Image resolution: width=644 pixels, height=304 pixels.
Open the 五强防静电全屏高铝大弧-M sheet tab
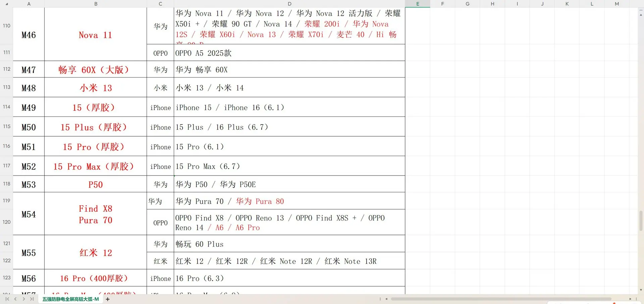70,299
